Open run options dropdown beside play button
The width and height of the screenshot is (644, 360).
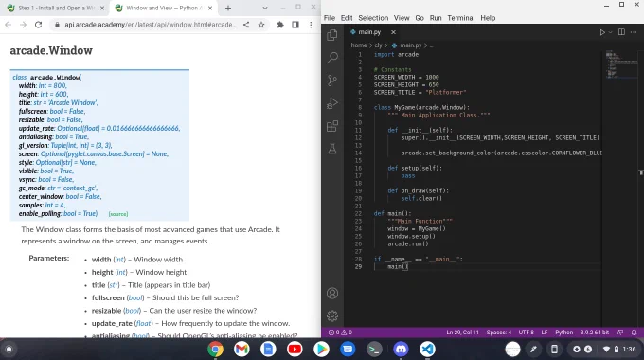611,32
